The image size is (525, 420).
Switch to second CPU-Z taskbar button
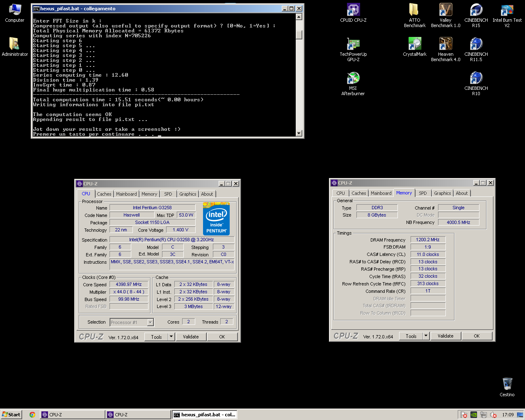(x=138, y=415)
